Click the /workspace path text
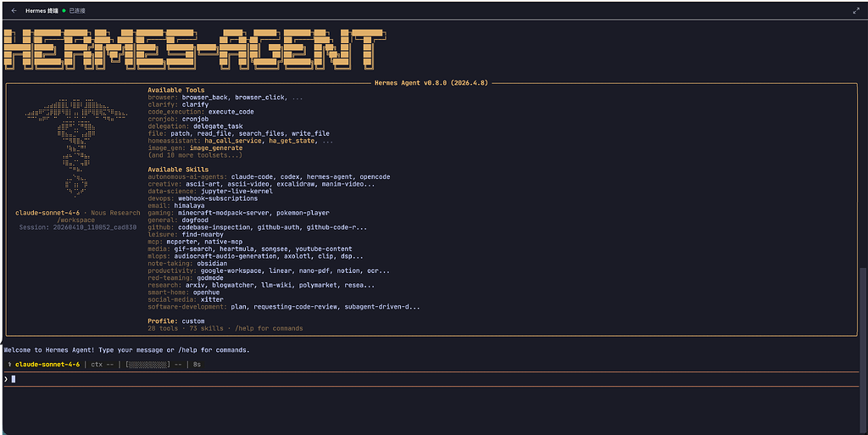This screenshot has height=435, width=868. 75,220
